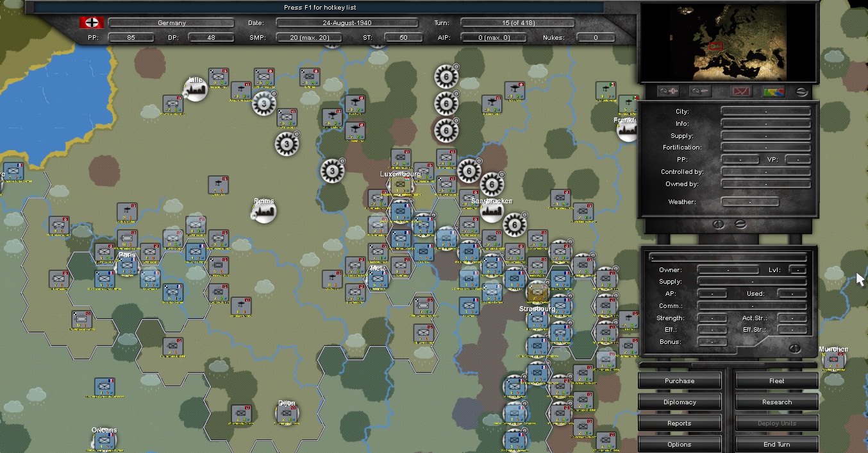Click round icon in unit info panel corner
This screenshot has width=868, height=453.
(795, 348)
